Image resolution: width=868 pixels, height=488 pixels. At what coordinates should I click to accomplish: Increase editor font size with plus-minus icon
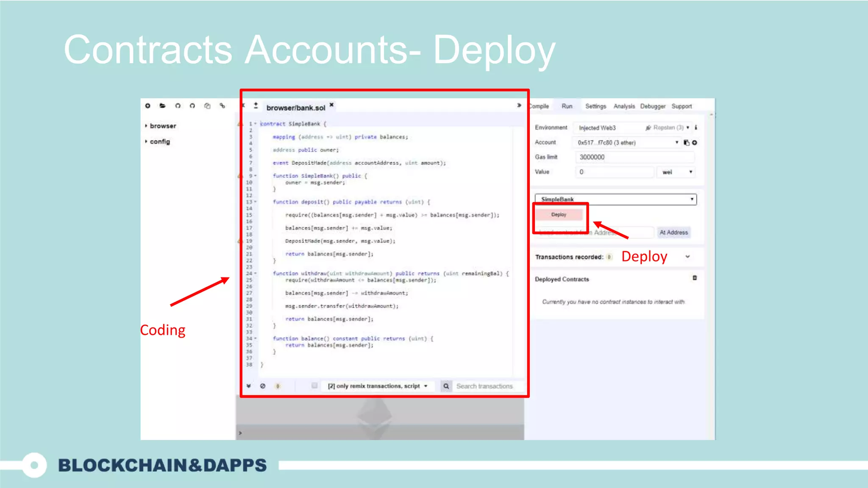point(256,105)
